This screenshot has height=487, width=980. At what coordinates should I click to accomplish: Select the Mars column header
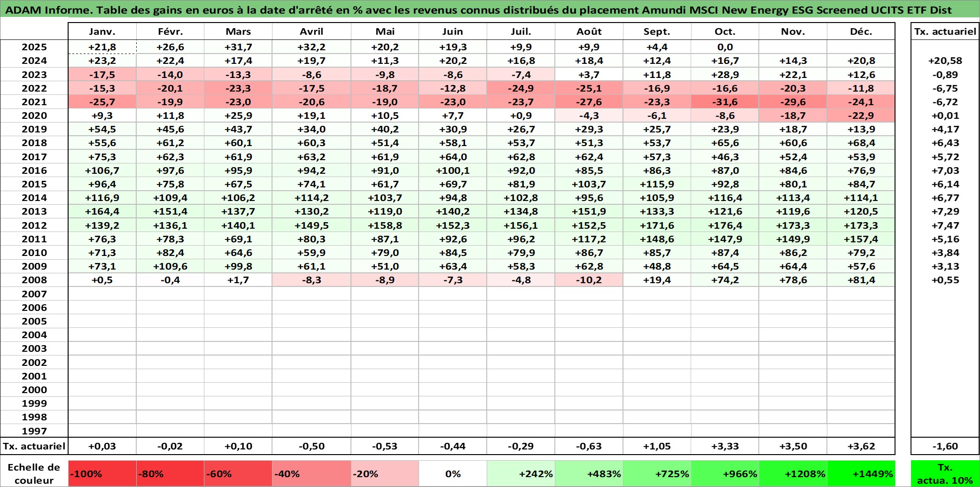pos(238,31)
